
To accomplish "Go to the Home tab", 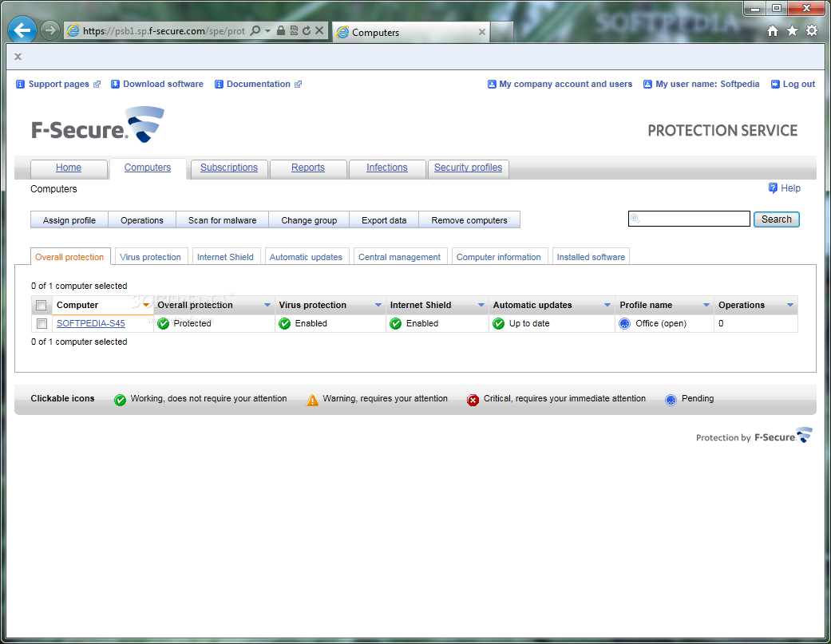I will click(69, 168).
